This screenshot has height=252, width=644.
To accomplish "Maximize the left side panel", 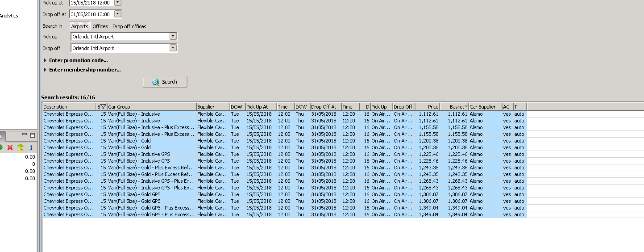I will coord(32,135).
